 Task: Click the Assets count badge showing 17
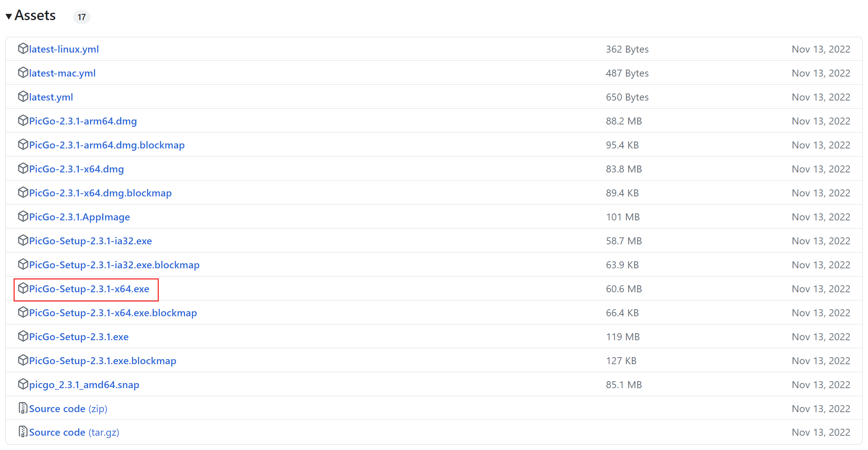click(82, 17)
